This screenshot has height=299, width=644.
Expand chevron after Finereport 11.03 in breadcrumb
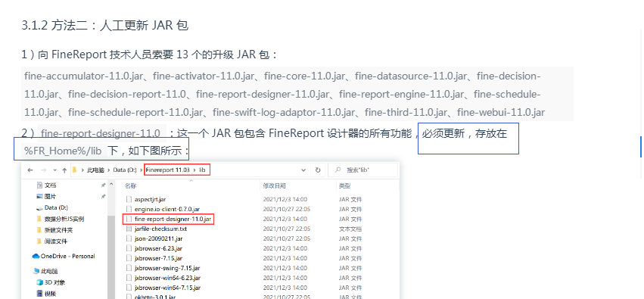195,170
